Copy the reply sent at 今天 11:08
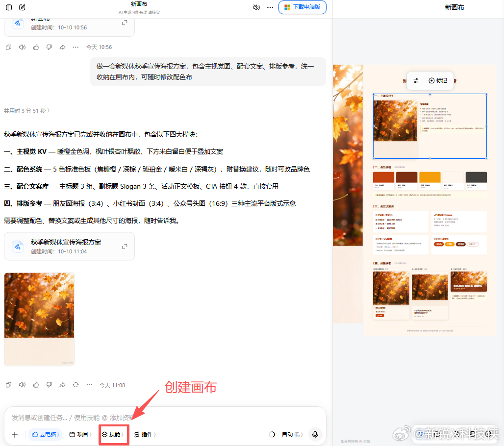 pos(9,385)
